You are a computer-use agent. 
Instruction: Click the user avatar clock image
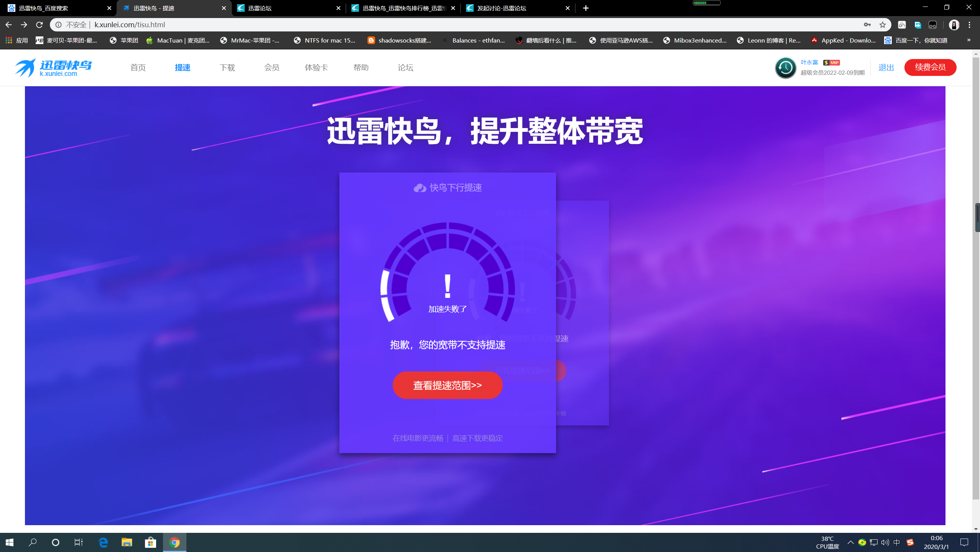pos(786,68)
